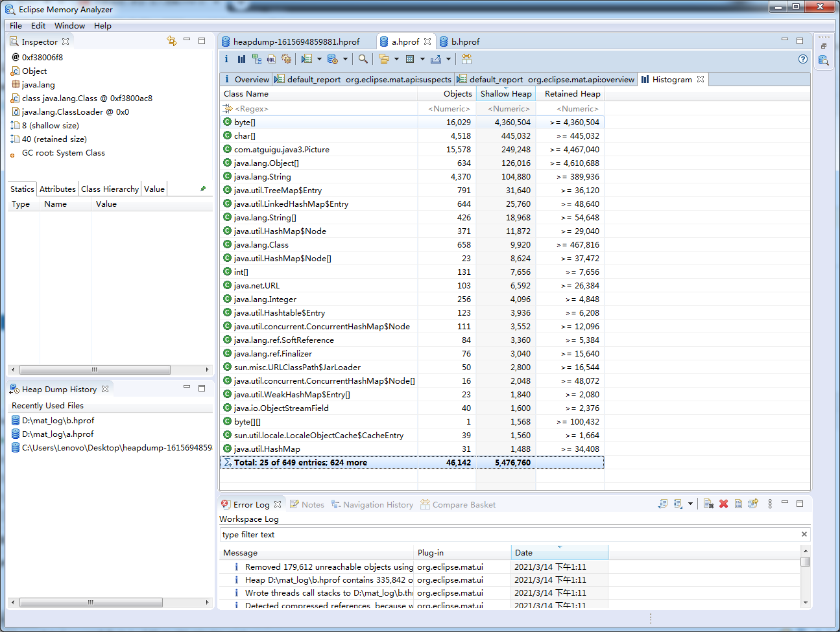Open dropdown next to reports icon
This screenshot has width=840, height=632.
coord(319,59)
